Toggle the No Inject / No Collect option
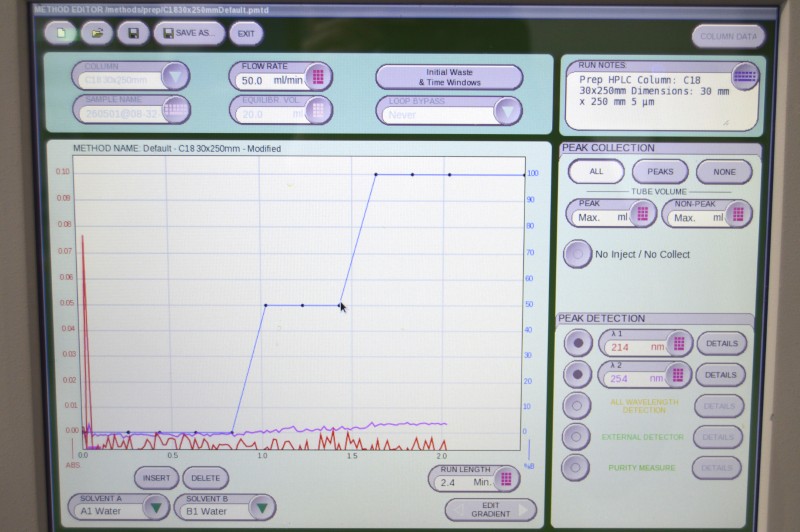Viewport: 800px width, 532px height. coord(578,254)
